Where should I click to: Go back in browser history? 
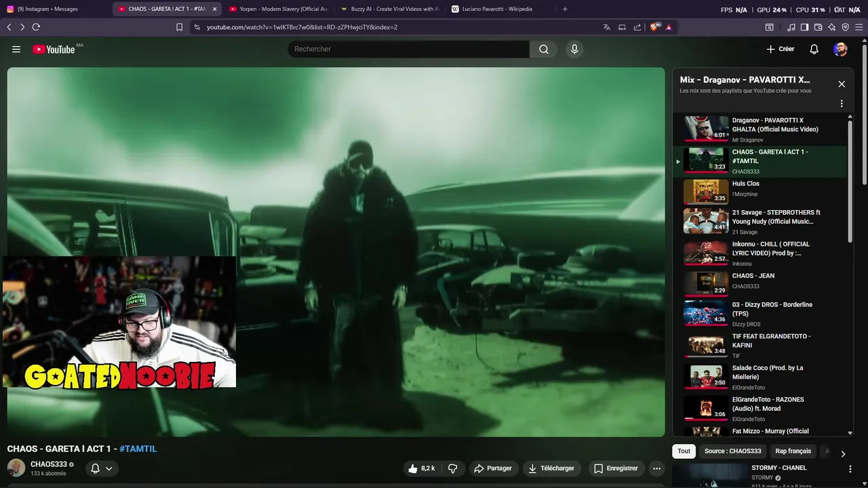9,27
